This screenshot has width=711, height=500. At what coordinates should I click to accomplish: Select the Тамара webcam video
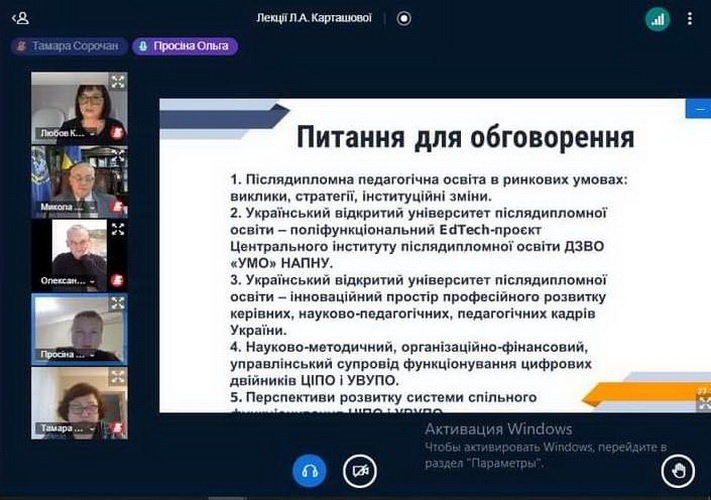[79, 403]
